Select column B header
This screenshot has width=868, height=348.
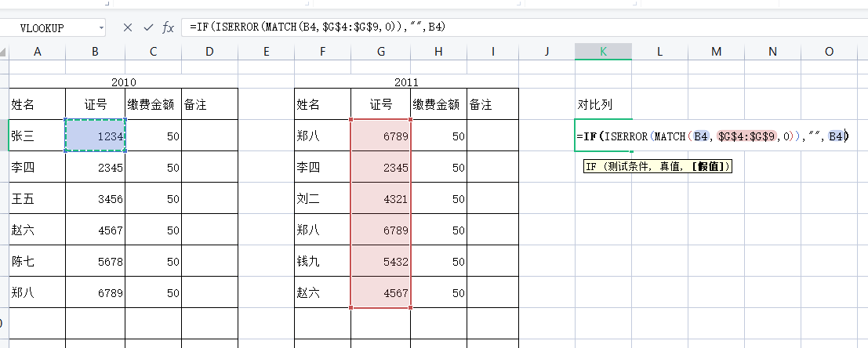pos(95,52)
